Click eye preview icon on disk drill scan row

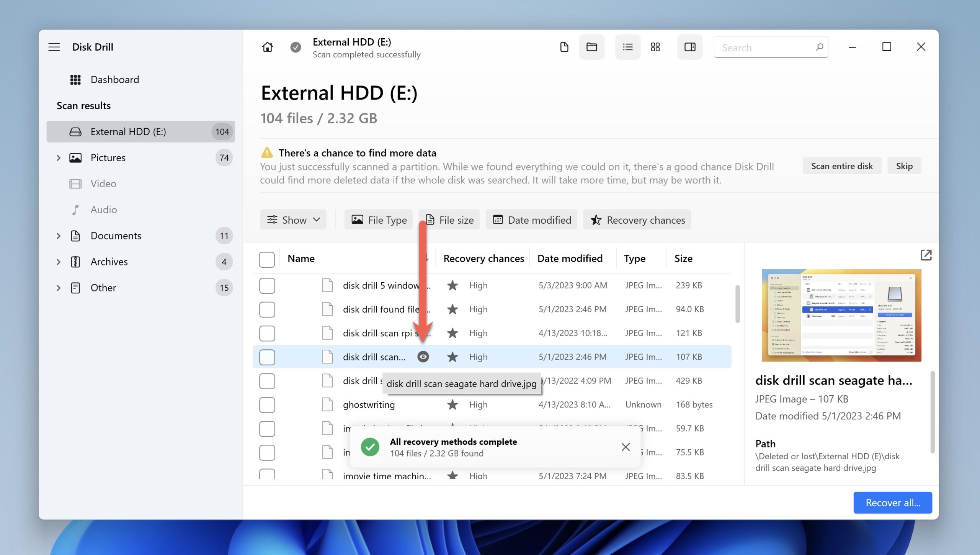423,357
